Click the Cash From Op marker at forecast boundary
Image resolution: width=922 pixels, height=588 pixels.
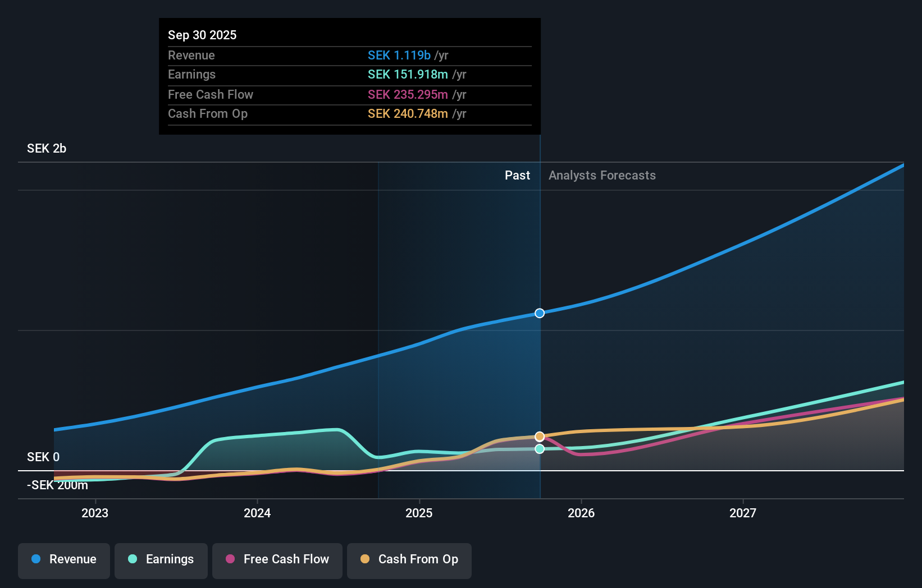pos(540,436)
